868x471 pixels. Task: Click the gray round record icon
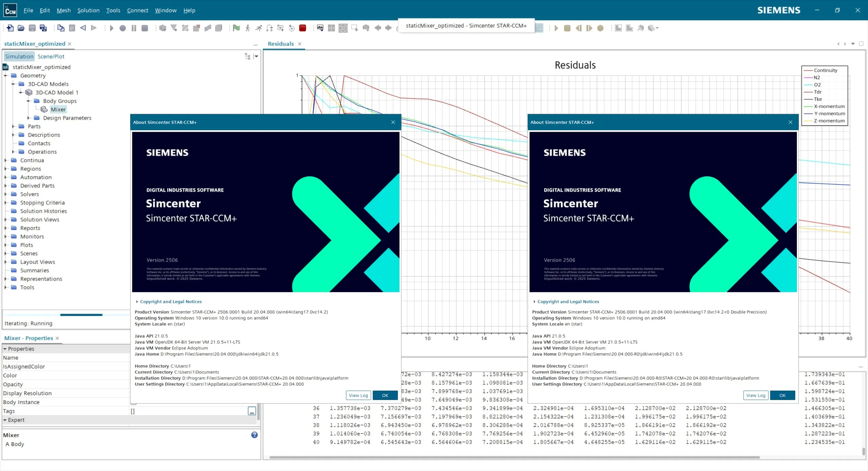123,28
